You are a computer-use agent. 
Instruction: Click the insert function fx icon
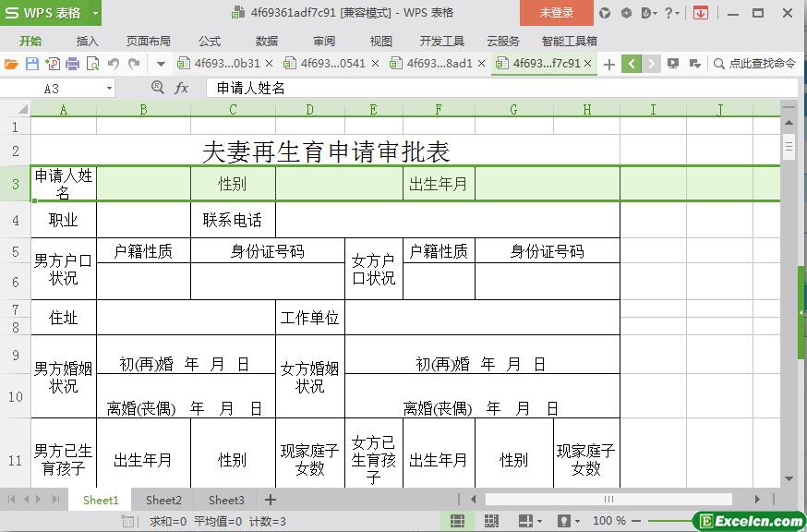point(182,88)
